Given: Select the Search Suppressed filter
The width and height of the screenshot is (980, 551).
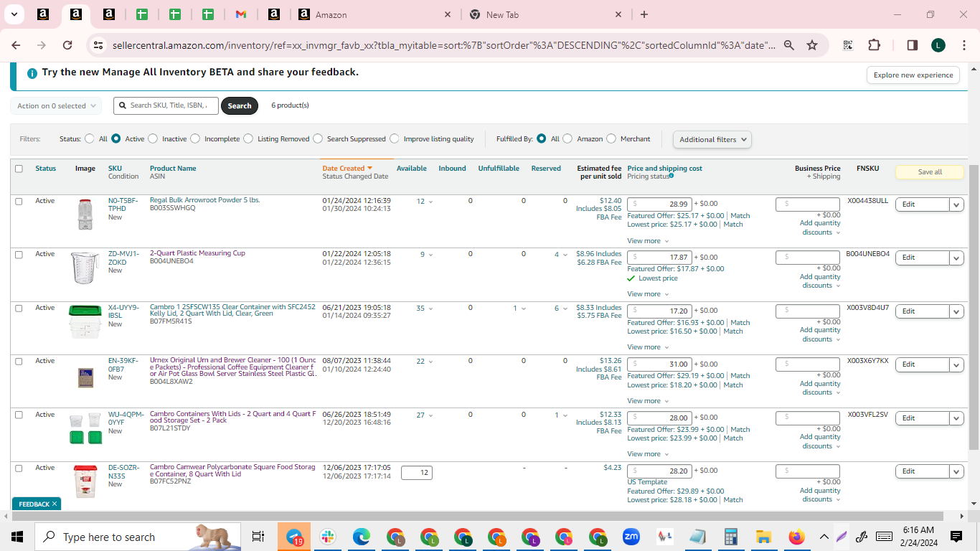Looking at the screenshot, I should click(x=318, y=138).
